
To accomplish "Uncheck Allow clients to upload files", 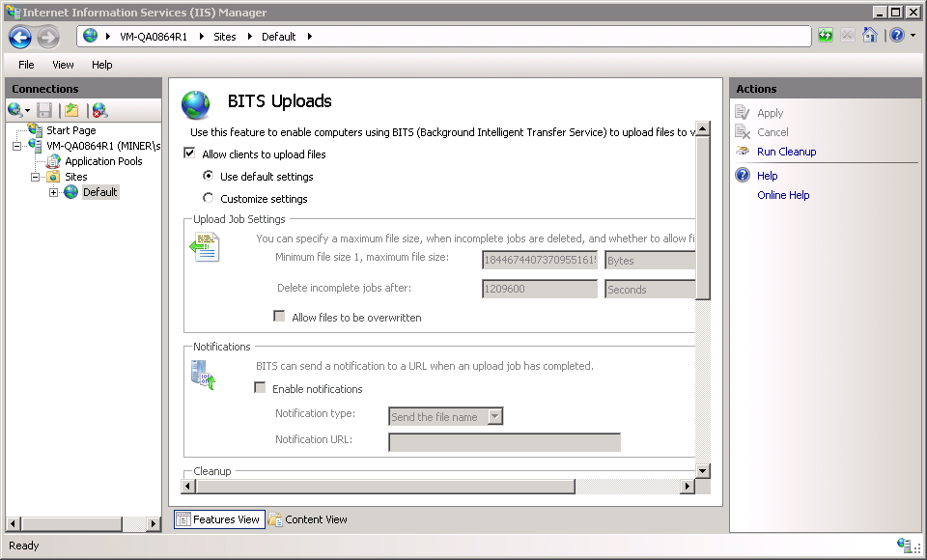I will click(189, 154).
